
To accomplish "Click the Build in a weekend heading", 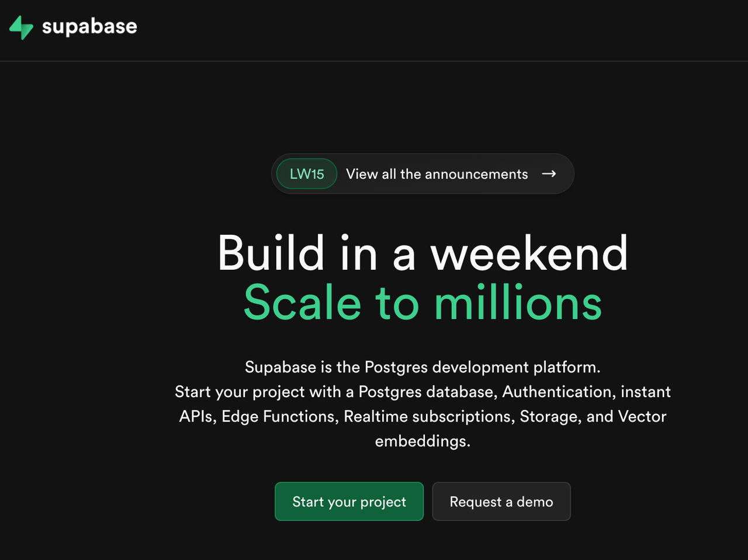I will pyautogui.click(x=423, y=253).
